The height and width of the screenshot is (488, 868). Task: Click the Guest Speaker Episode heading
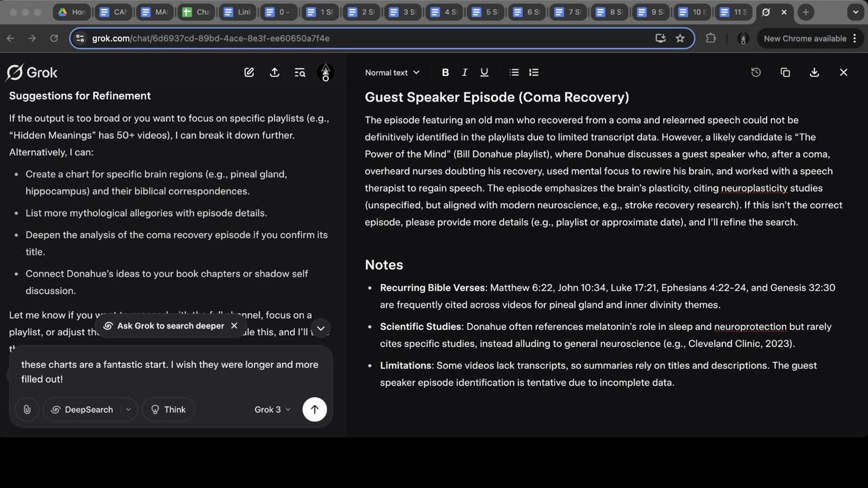point(497,97)
